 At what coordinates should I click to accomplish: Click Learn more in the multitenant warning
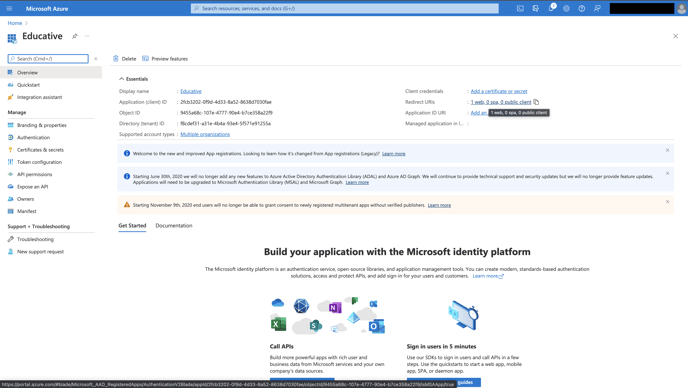(x=439, y=205)
